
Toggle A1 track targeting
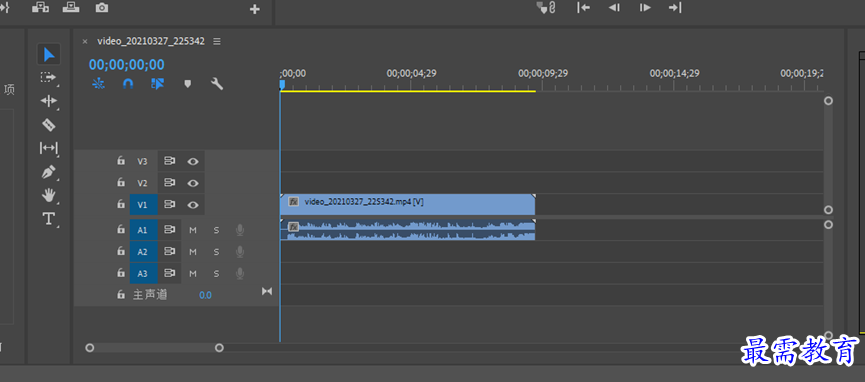point(143,230)
